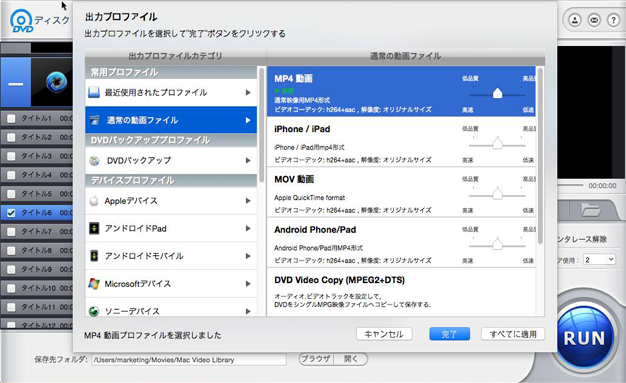626x383 pixels.
Task: Click the recently used profile icon
Action: 94,93
